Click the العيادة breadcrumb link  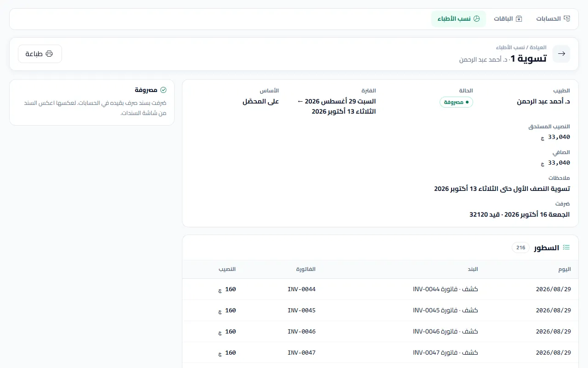click(x=538, y=47)
